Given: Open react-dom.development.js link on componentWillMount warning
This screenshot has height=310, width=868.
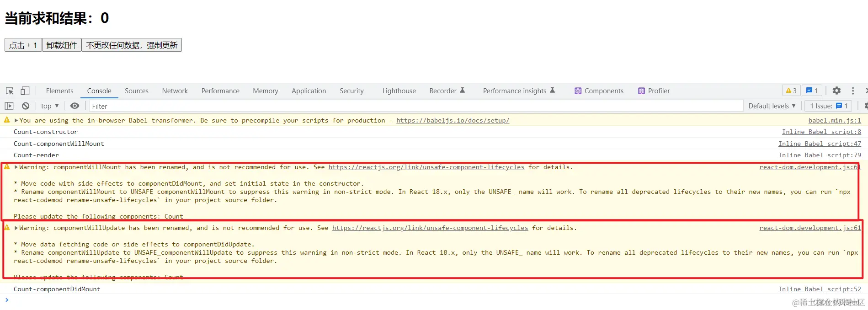Looking at the screenshot, I should click(x=810, y=167).
